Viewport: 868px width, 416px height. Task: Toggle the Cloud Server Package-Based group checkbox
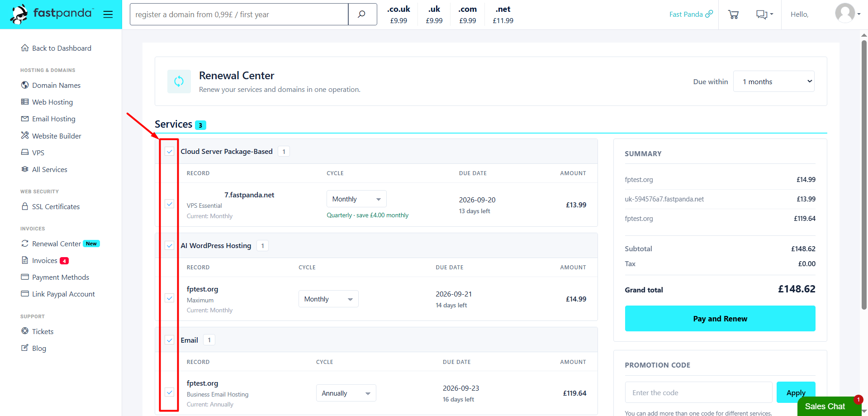(x=170, y=151)
